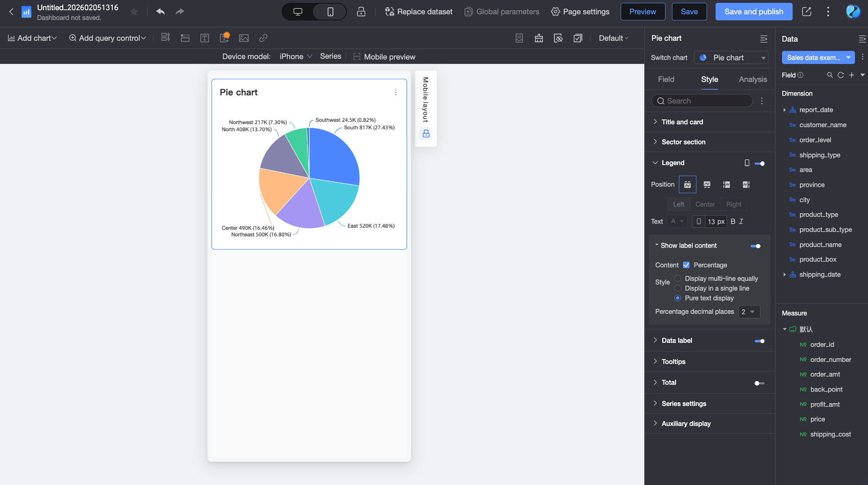868x485 pixels.
Task: Refresh dataset fields icon
Action: pyautogui.click(x=841, y=75)
